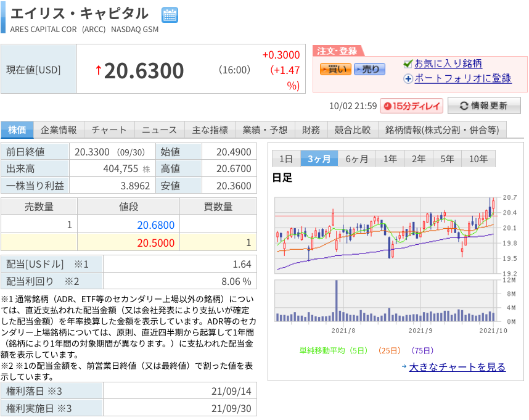The height and width of the screenshot is (420, 529).
Task: Click the timestamp 10/02 21:59
Action: pyautogui.click(x=353, y=106)
